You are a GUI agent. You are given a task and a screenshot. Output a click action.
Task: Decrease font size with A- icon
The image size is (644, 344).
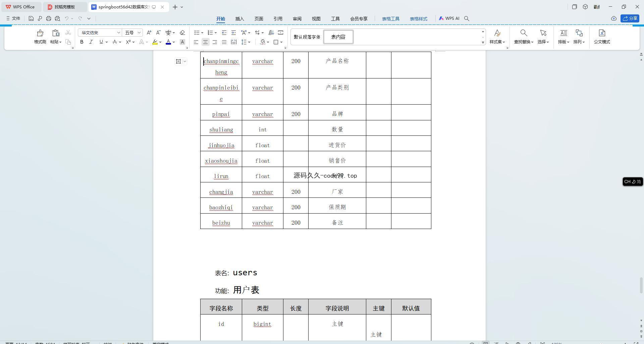point(158,33)
